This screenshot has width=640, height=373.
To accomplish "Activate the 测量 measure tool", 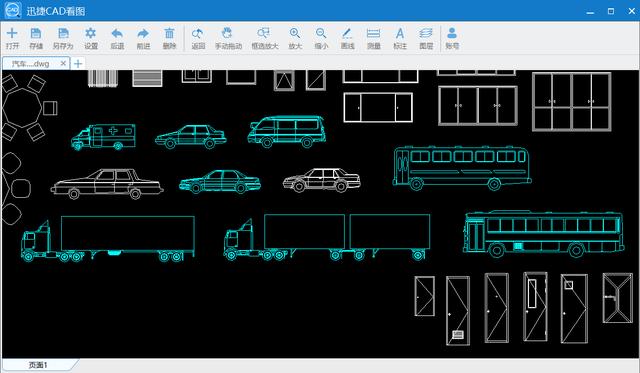I will tap(373, 38).
